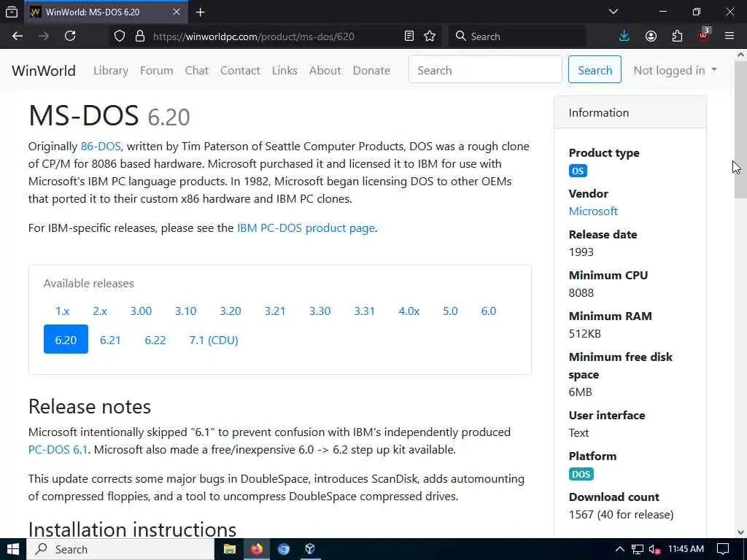This screenshot has height=560, width=747.
Task: Click the 11:45 AM taskbar clock
Action: coord(686,549)
